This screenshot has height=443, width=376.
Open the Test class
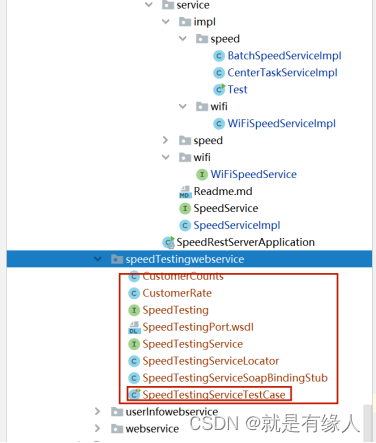237,89
